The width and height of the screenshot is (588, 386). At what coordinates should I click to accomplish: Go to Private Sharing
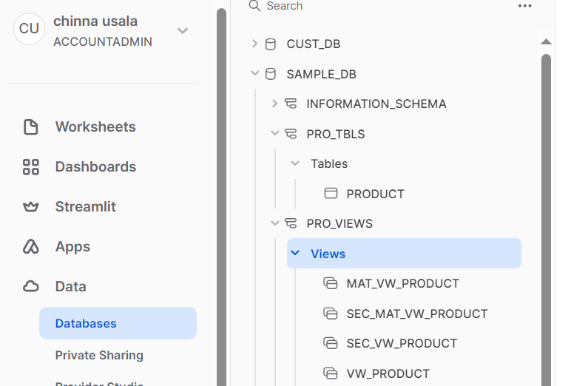tap(99, 355)
